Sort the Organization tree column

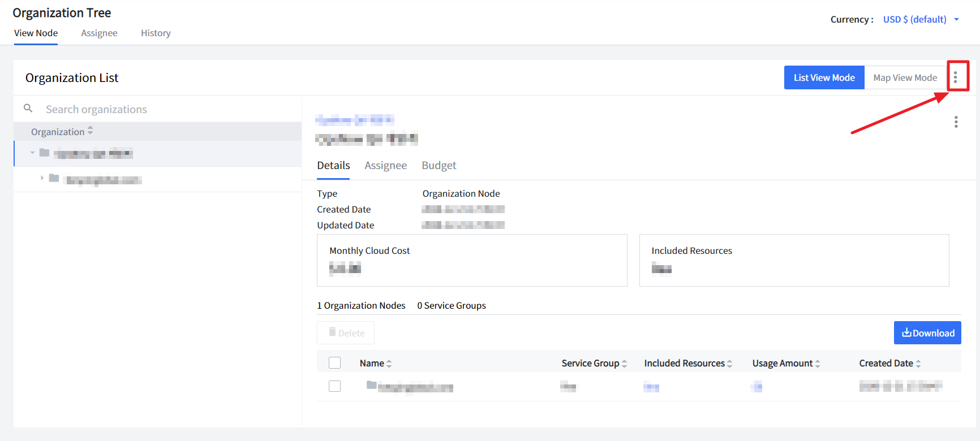coord(90,131)
